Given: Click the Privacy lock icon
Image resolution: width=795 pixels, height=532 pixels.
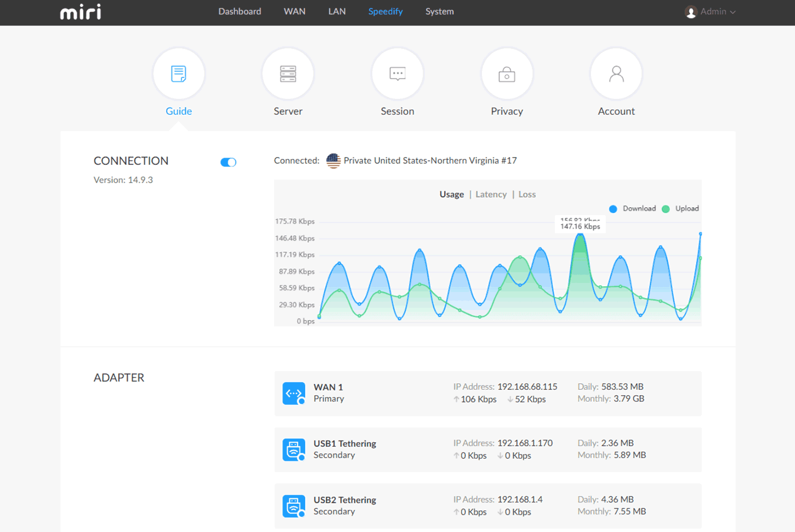Looking at the screenshot, I should [x=506, y=73].
